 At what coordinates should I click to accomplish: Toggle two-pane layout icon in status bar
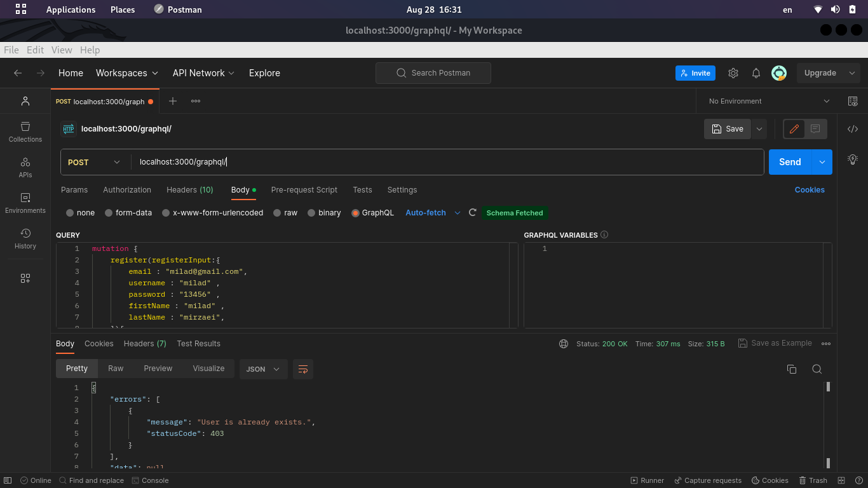click(x=841, y=480)
